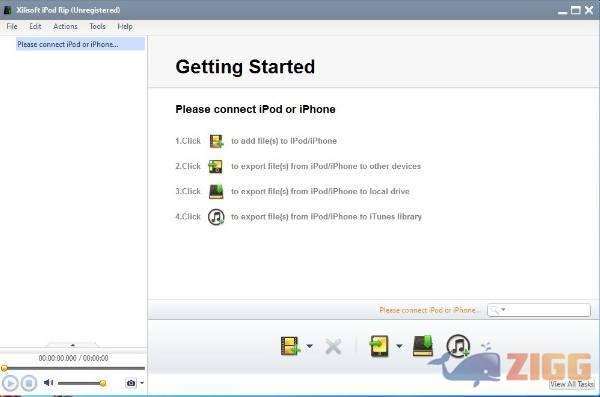The image size is (600, 397).
Task: Open the snapshot dropdown arrow
Action: [142, 383]
